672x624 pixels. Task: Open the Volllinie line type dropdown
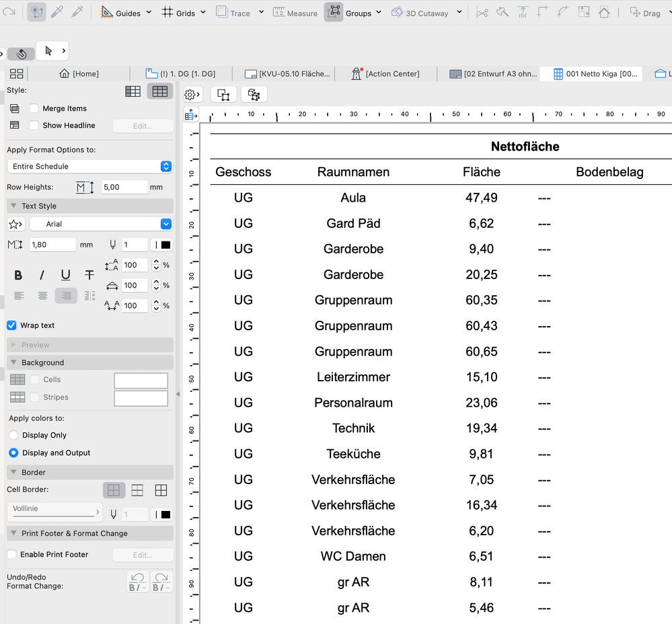[x=55, y=512]
